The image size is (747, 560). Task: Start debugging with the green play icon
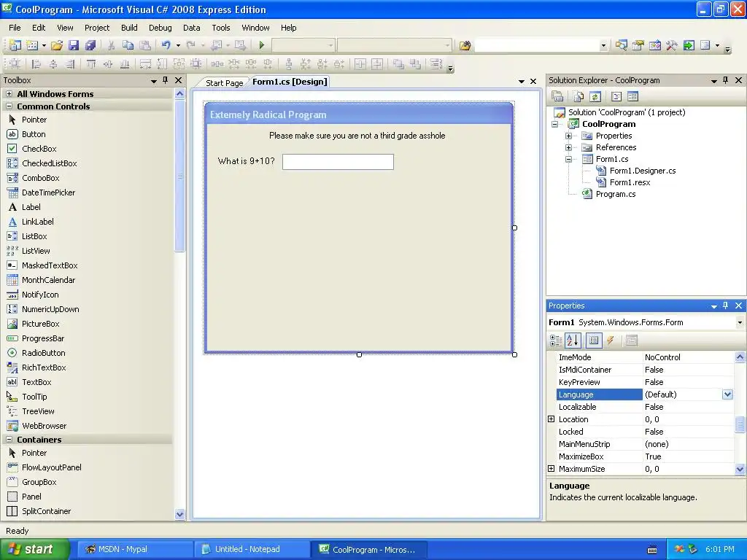262,45
